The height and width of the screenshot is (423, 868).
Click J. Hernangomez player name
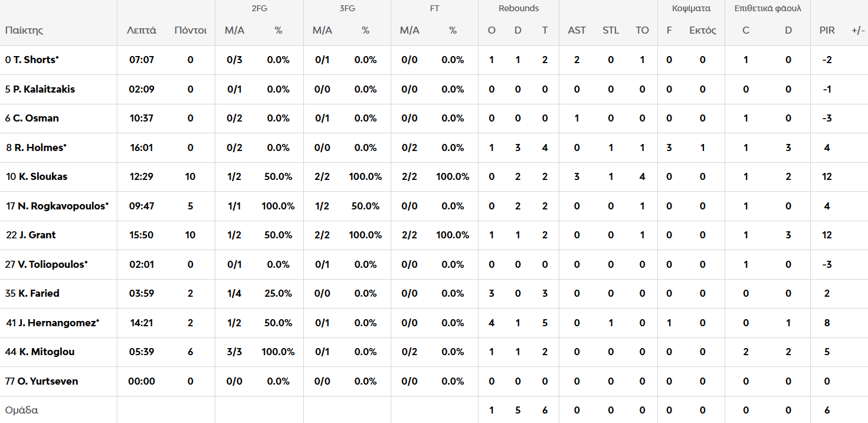point(57,323)
